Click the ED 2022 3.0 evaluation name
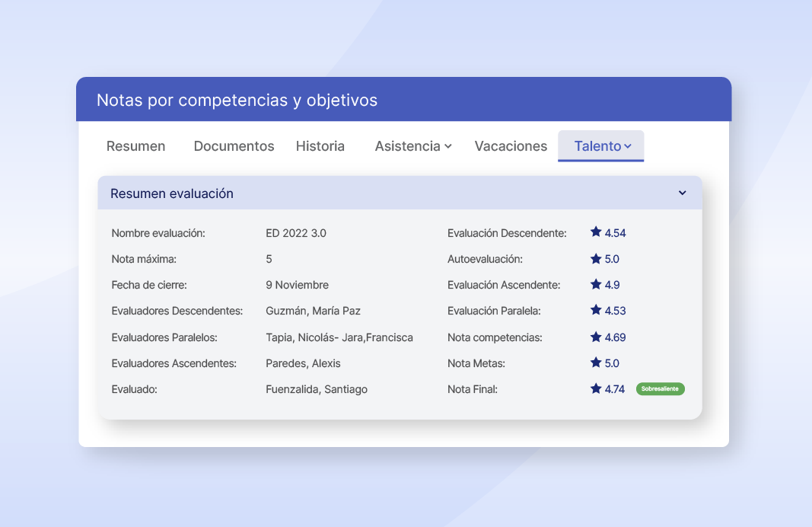This screenshot has width=812, height=527. click(x=296, y=233)
